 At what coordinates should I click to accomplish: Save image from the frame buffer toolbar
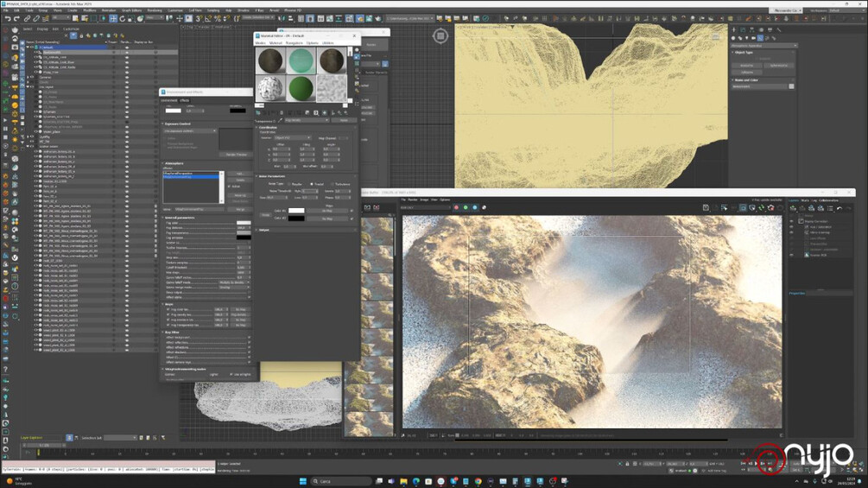click(x=706, y=207)
